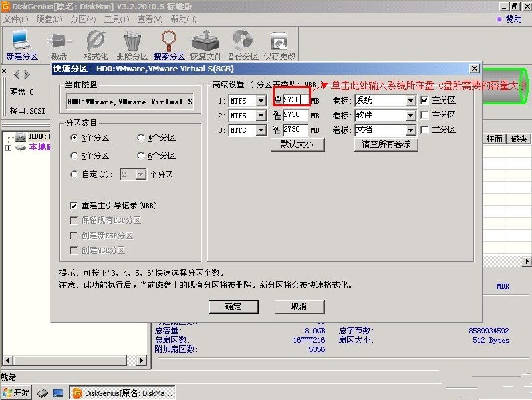
Task: Expand the 卷标 dropdown showing 软件
Action: 410,116
